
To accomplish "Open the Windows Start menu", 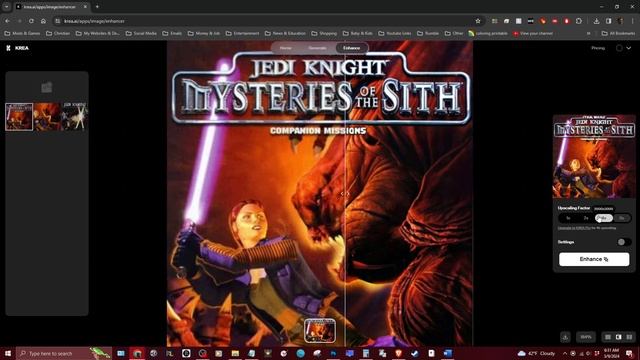I will tap(7, 353).
